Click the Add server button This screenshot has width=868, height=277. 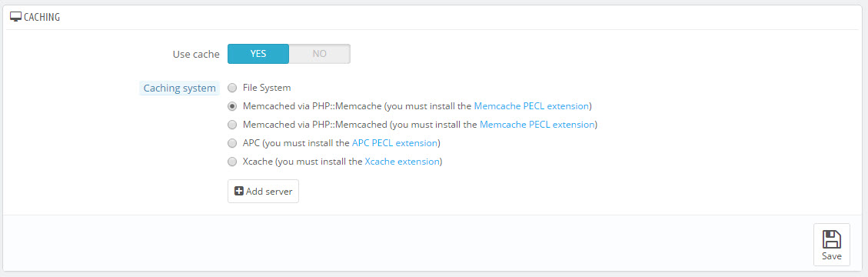tap(264, 191)
